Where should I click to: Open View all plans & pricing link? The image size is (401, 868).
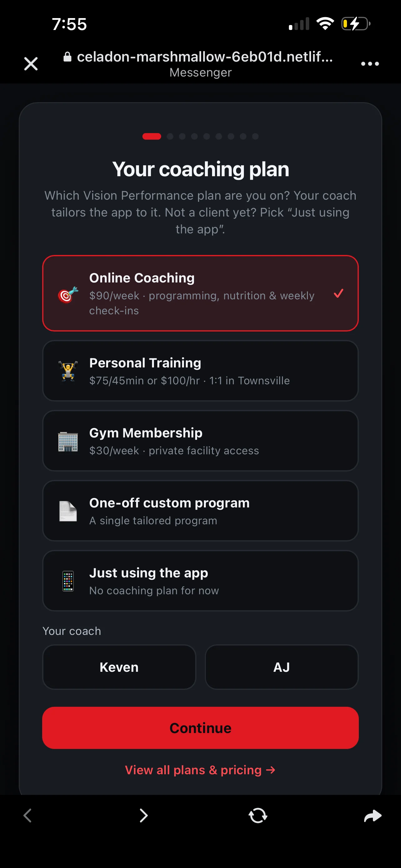pyautogui.click(x=200, y=770)
